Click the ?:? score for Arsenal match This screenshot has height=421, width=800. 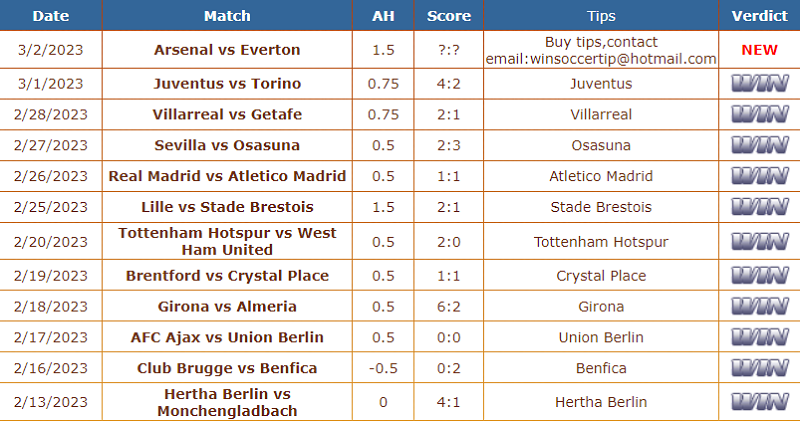pyautogui.click(x=448, y=50)
